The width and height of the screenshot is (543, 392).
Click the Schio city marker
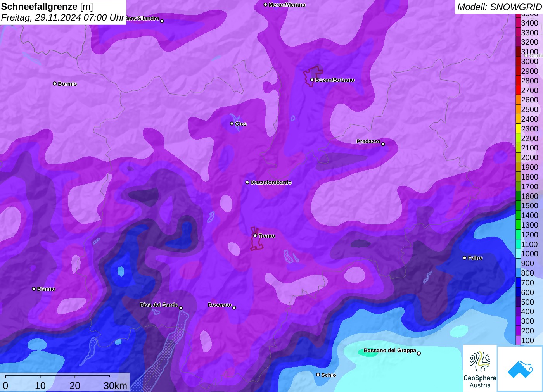318,375
